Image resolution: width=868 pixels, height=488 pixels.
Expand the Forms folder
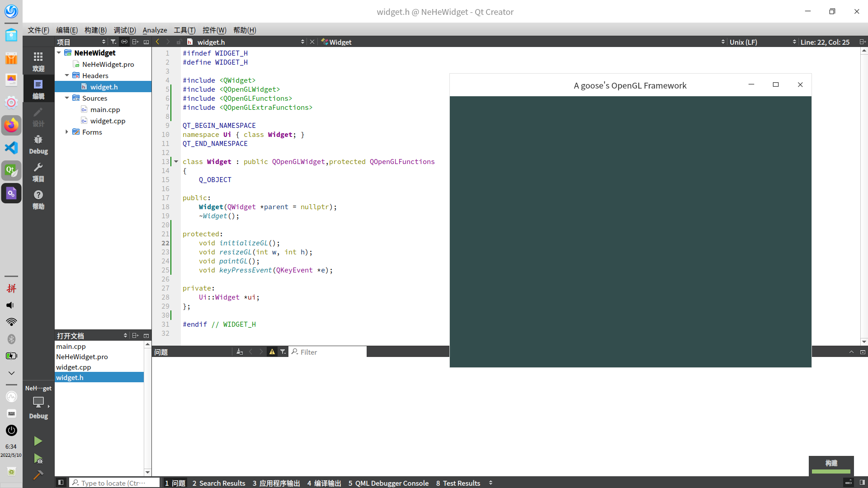[x=67, y=132]
